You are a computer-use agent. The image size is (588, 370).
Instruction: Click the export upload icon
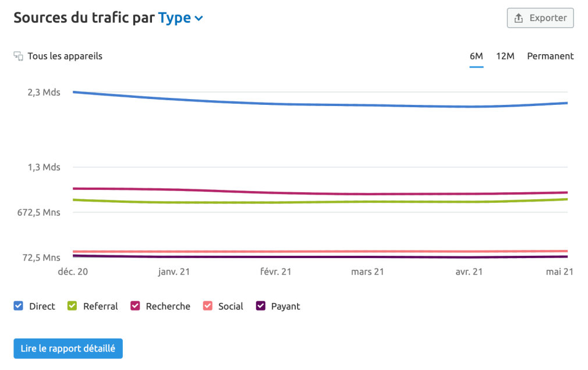pyautogui.click(x=519, y=18)
